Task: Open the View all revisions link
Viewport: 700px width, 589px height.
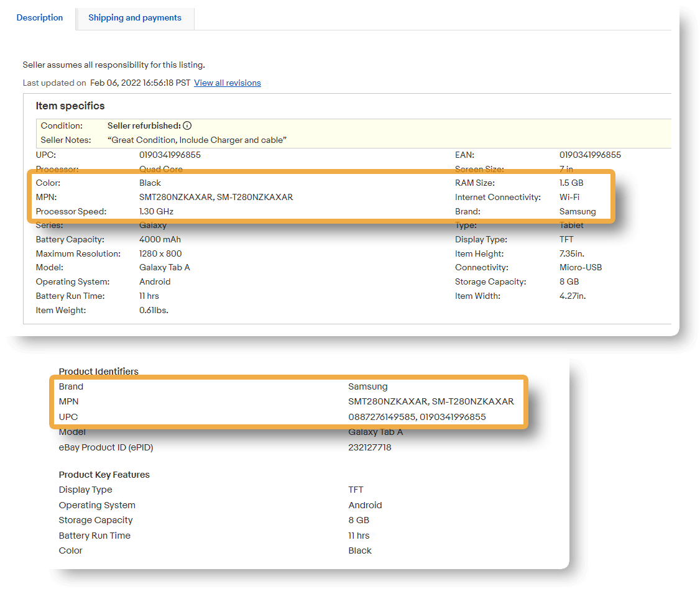Action: (x=228, y=83)
